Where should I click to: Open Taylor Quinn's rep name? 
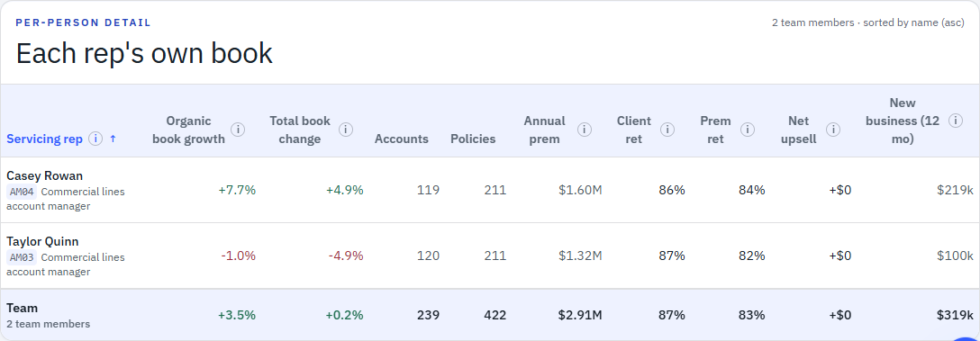[42, 241]
